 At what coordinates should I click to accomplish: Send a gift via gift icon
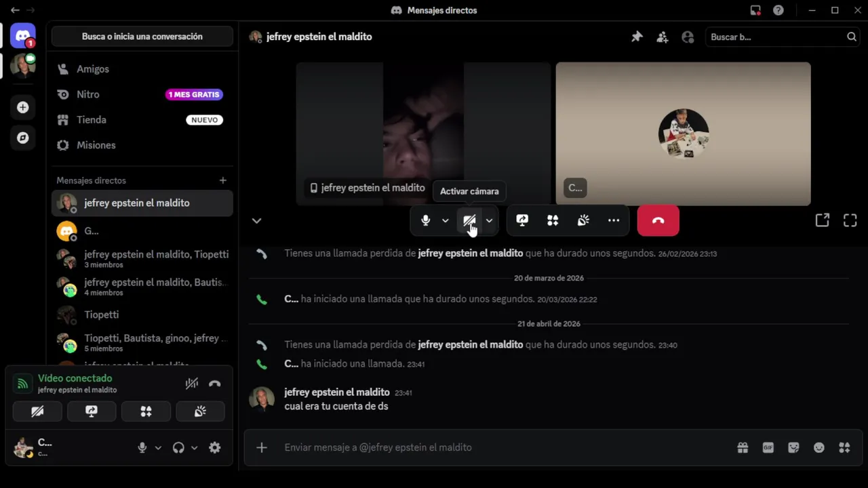pos(743,447)
